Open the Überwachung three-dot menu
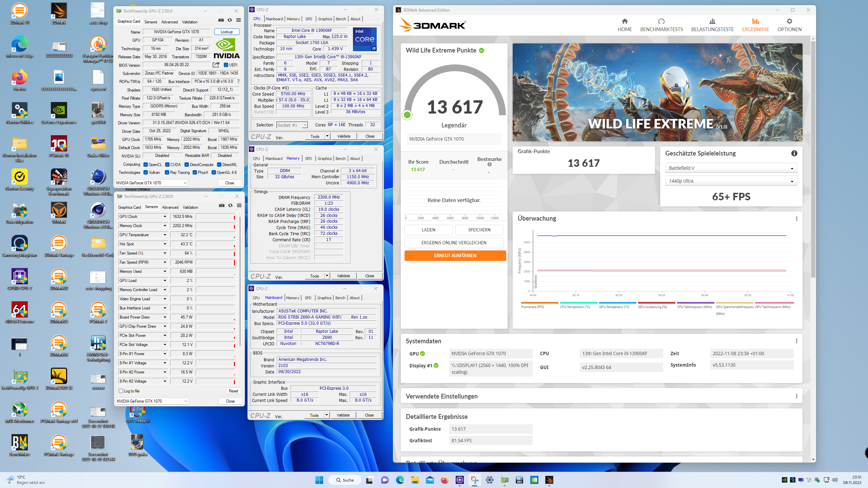This screenshot has width=868, height=488. (796, 219)
